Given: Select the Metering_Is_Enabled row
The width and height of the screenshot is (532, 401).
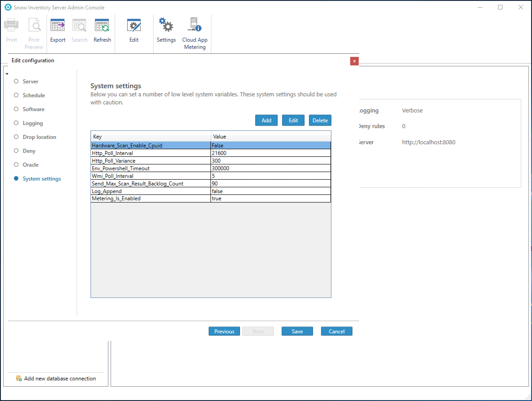Looking at the screenshot, I should click(211, 198).
